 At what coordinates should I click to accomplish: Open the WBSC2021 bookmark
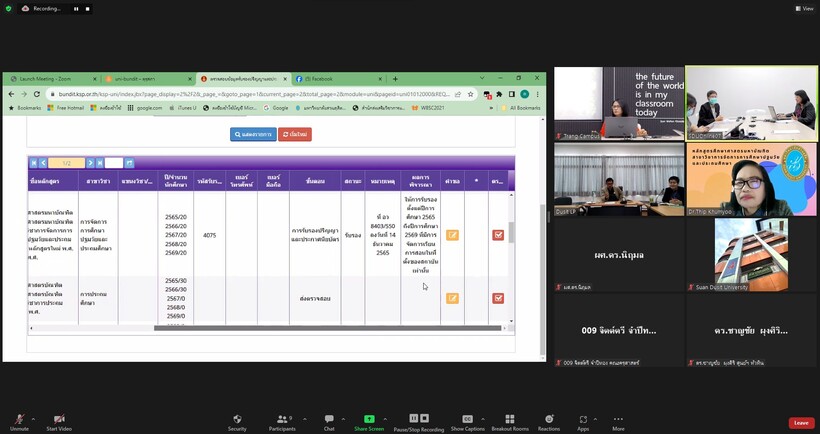(428, 108)
